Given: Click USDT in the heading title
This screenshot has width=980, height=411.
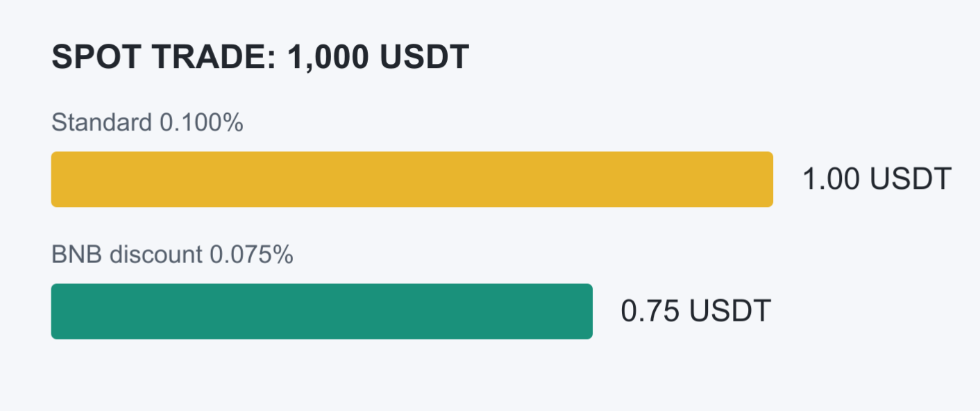Looking at the screenshot, I should tap(425, 58).
